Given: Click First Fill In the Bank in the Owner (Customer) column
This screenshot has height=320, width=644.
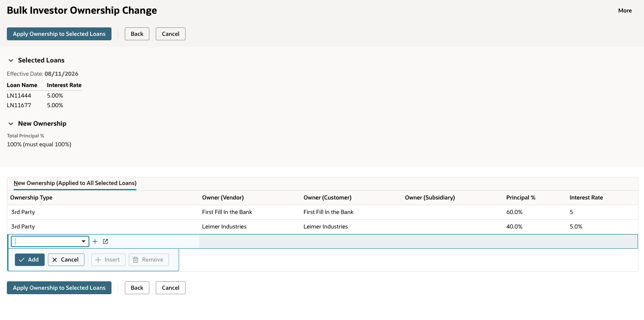Looking at the screenshot, I should 328,212.
